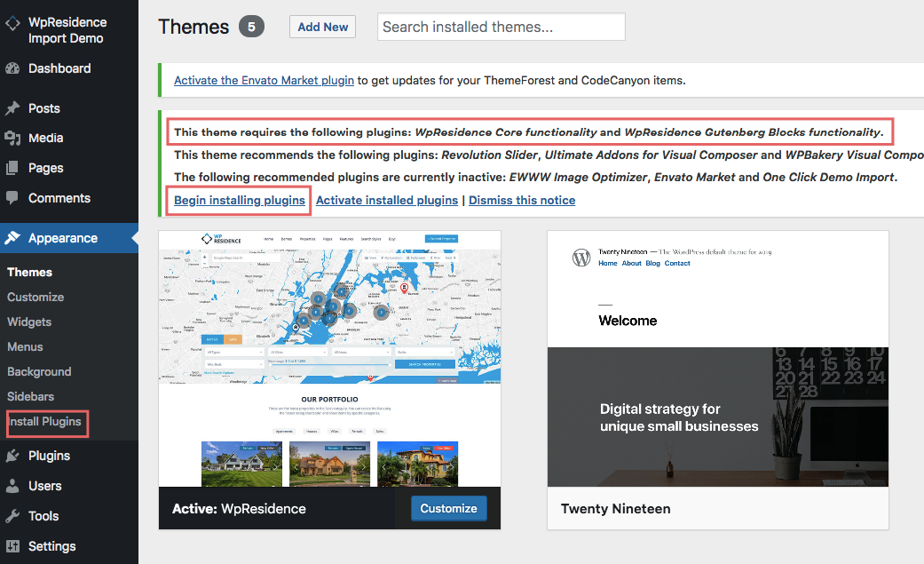Click the Add New theme button
This screenshot has width=924, height=564.
[322, 27]
